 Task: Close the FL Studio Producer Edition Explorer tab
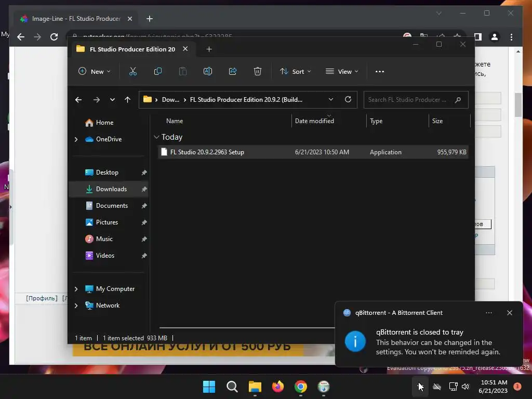[x=185, y=49]
